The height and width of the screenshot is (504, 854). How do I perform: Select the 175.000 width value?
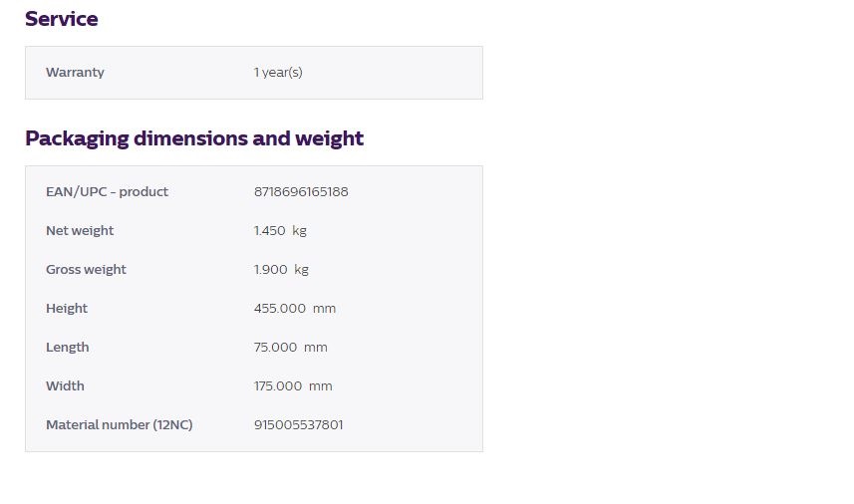pos(279,385)
